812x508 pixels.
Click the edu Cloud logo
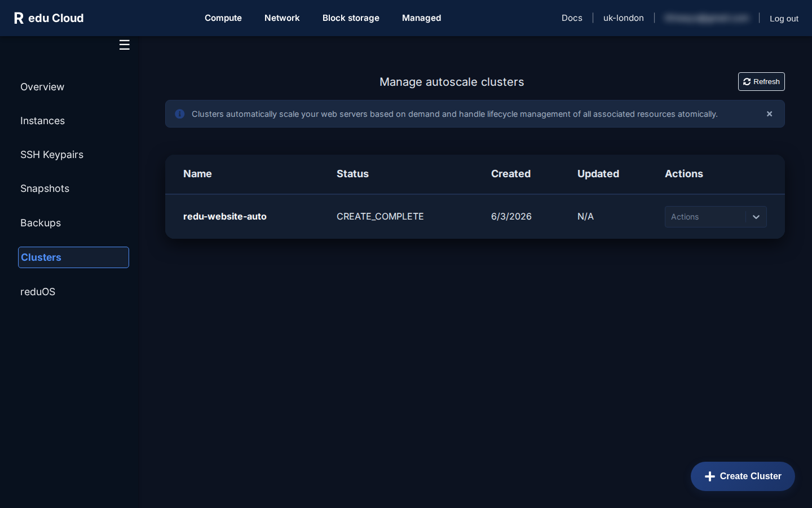(x=49, y=18)
